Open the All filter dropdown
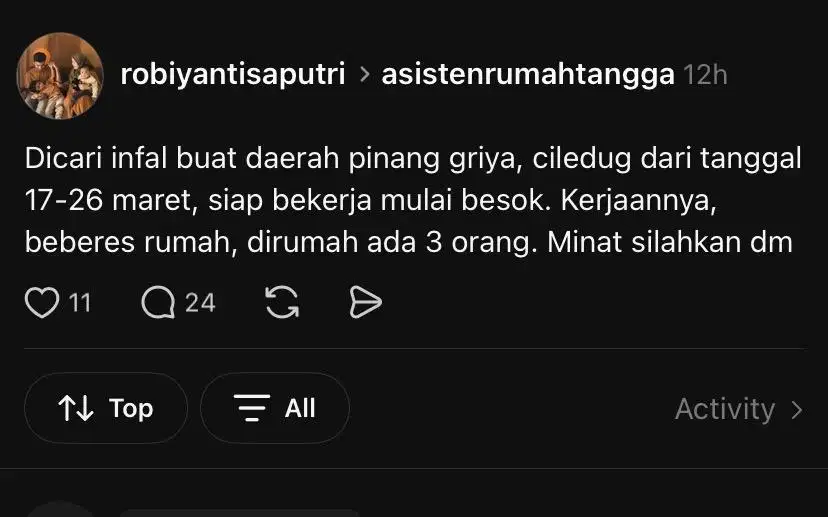The height and width of the screenshot is (517, 828). 275,408
